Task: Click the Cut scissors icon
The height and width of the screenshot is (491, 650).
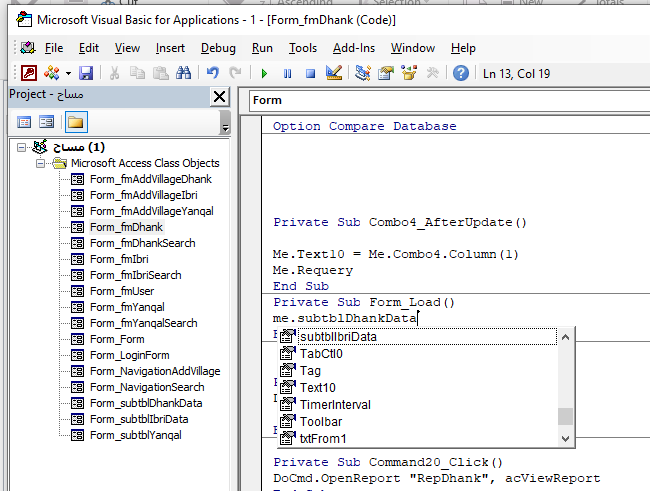Action: [114, 73]
